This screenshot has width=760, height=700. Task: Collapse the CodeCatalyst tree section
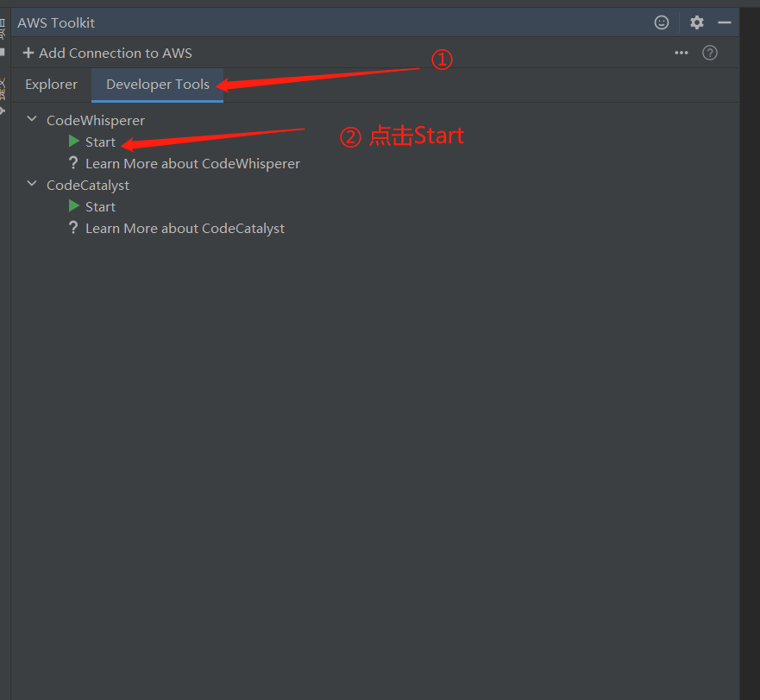(32, 184)
